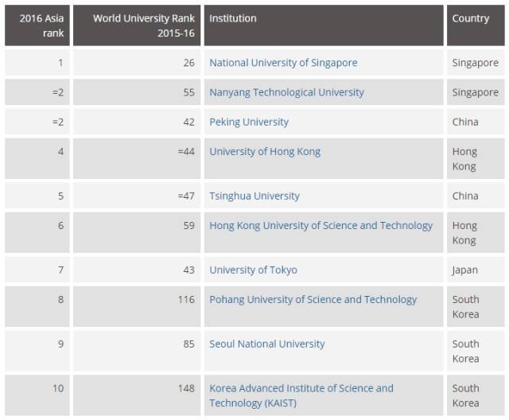Screen dimensions: 509x420
Task: Open National University of Singapore link
Action: [x=283, y=63]
